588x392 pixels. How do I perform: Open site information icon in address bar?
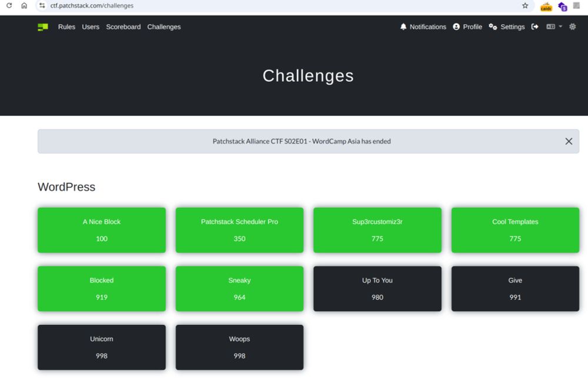point(42,6)
